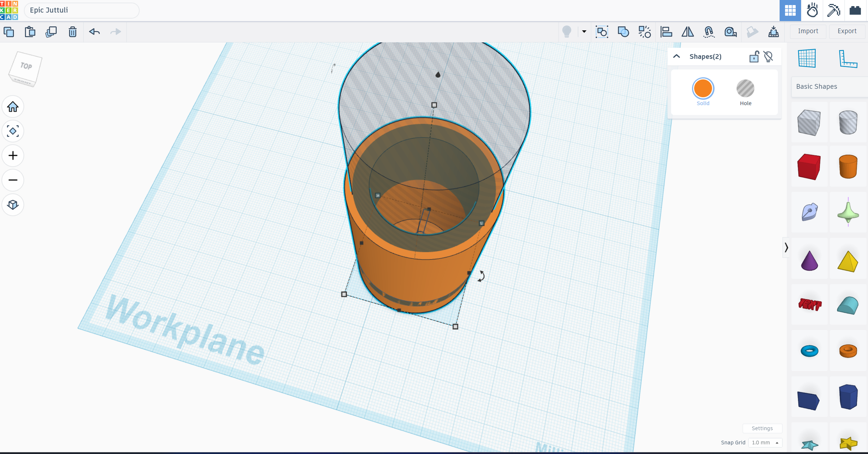
Task: Pick the dark blue Polygon shape
Action: click(x=848, y=397)
